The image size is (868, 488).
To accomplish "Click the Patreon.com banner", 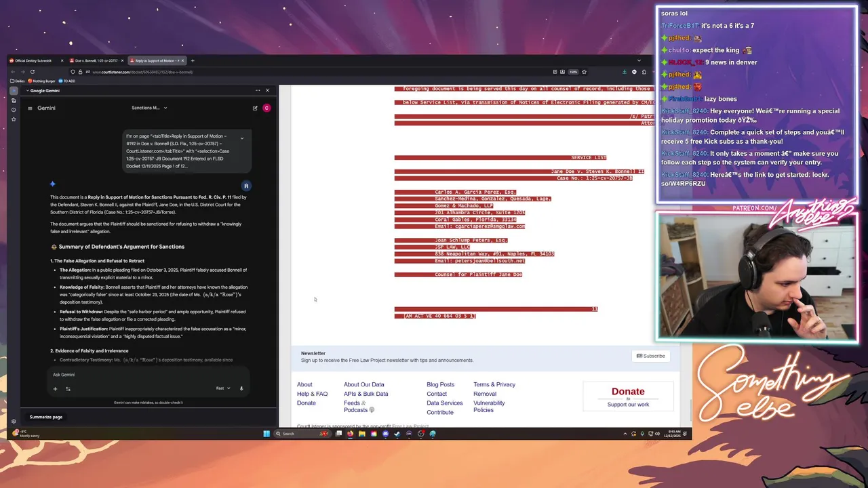I will 754,208.
